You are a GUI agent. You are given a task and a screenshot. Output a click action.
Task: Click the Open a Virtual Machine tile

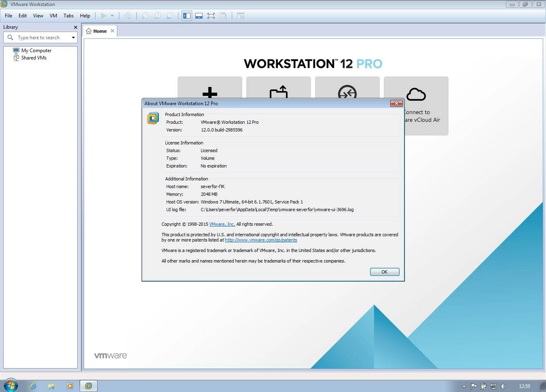279,87
